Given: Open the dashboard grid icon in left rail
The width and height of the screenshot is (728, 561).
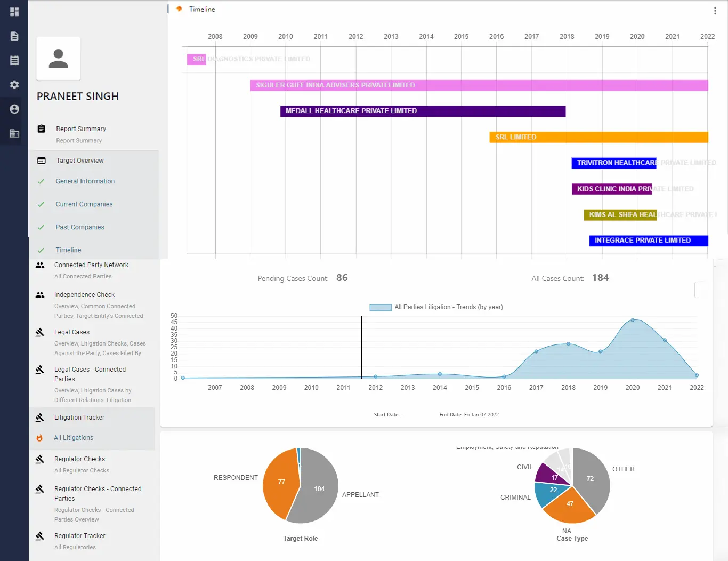Looking at the screenshot, I should pyautogui.click(x=14, y=12).
